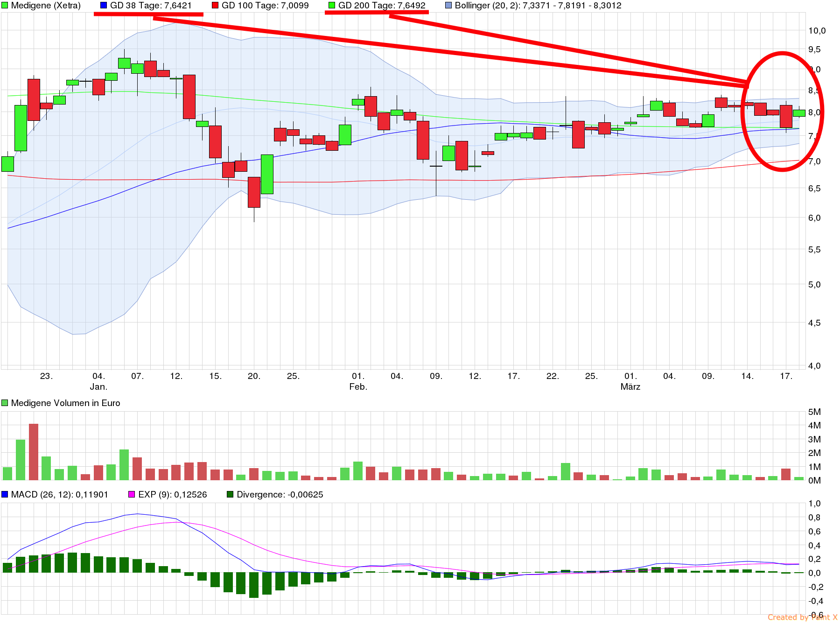This screenshot has width=840, height=624.
Task: Click the '15.' date axis label
Action: (x=215, y=376)
